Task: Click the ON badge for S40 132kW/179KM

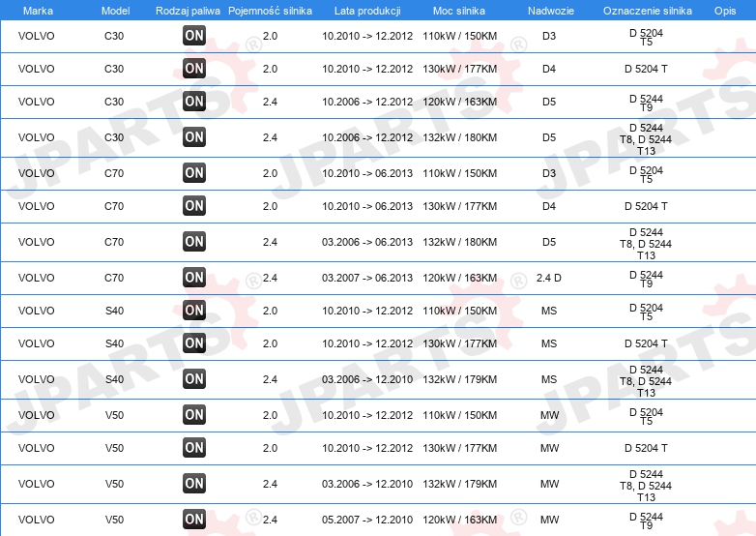Action: pos(194,378)
